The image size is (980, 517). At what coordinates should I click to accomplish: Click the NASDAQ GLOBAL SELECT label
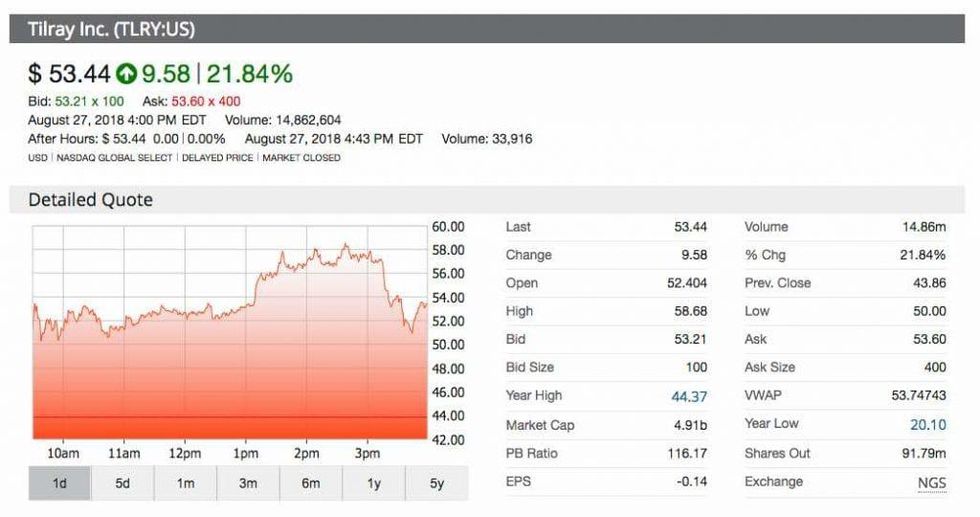pyautogui.click(x=115, y=158)
